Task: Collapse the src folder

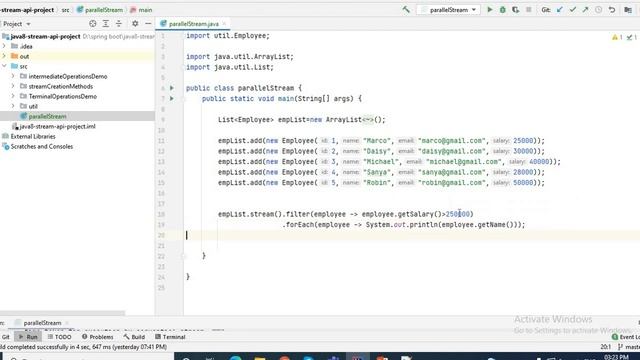Action: coord(4,66)
